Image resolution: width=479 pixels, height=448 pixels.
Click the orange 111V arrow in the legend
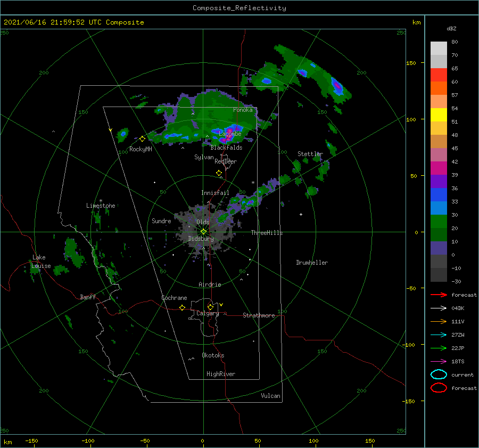(439, 321)
